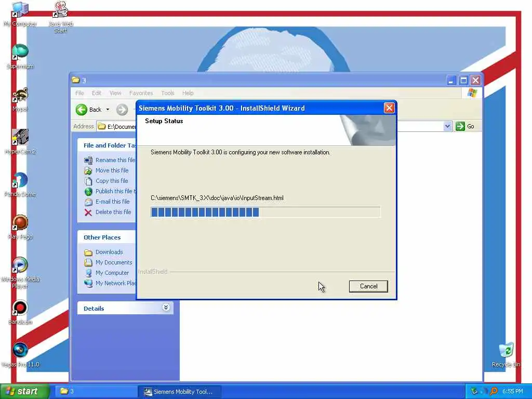
Task: Click the InputStream.html file path text
Action: (x=217, y=198)
